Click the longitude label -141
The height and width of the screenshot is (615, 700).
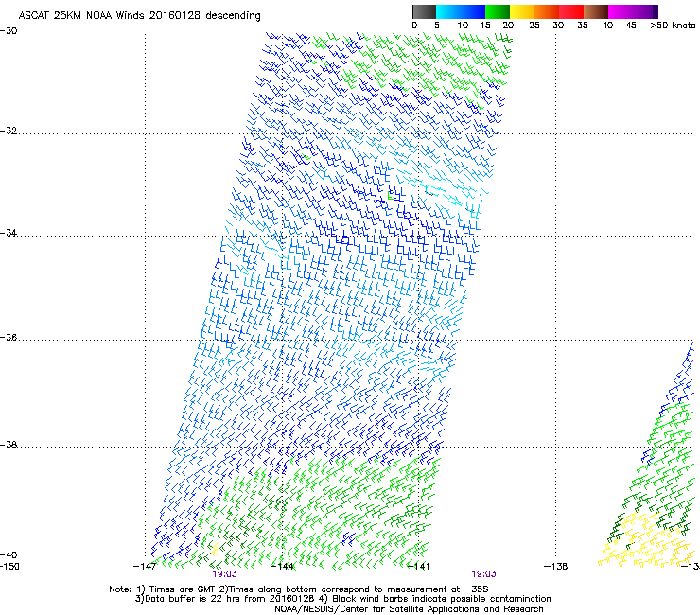419,567
